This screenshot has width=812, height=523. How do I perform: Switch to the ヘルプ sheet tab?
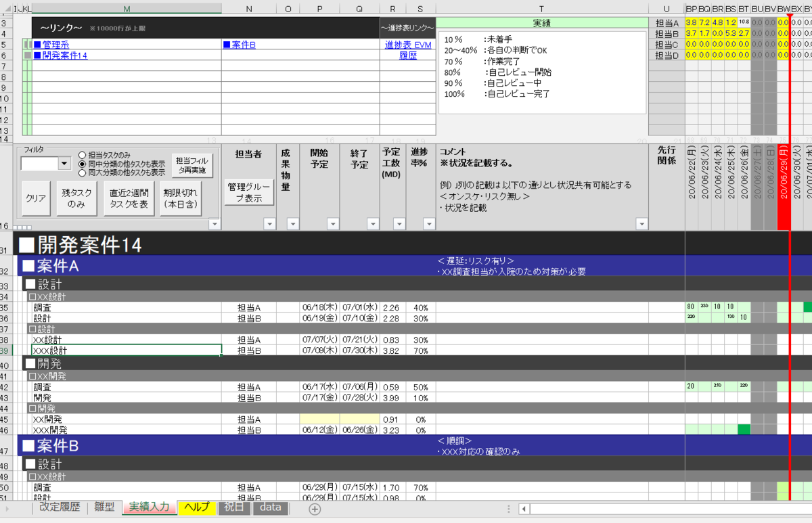coord(196,508)
